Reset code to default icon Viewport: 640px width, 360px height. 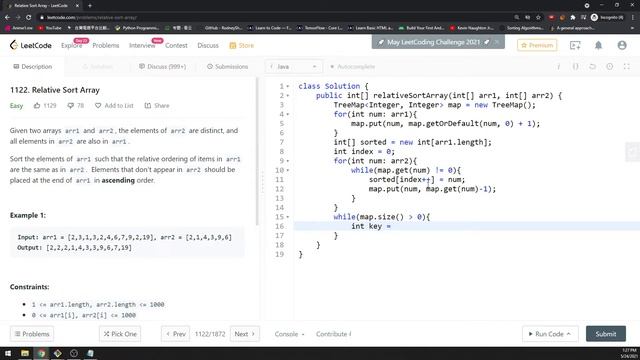pos(593,67)
